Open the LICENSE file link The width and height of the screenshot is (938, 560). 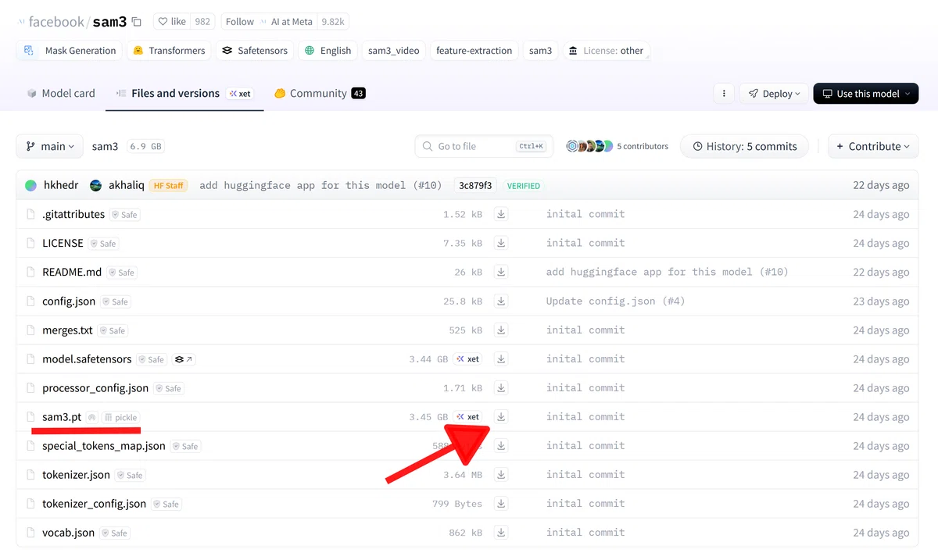(x=63, y=244)
